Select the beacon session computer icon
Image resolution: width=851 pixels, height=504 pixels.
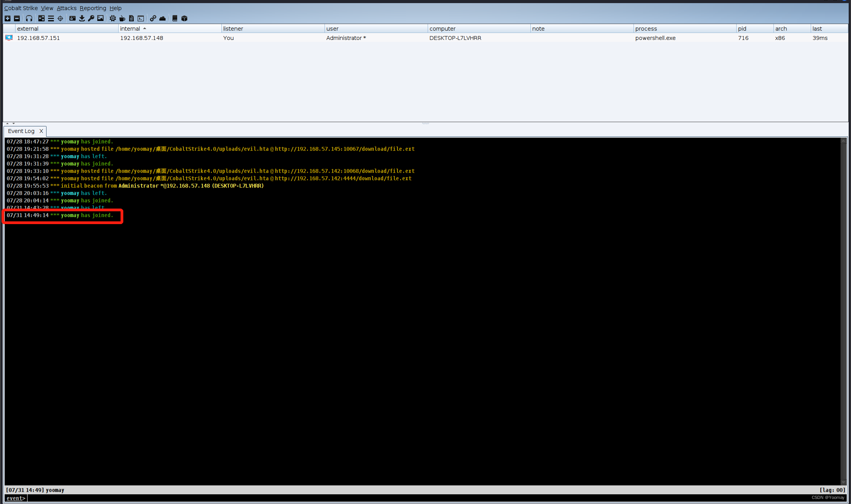pos(9,38)
